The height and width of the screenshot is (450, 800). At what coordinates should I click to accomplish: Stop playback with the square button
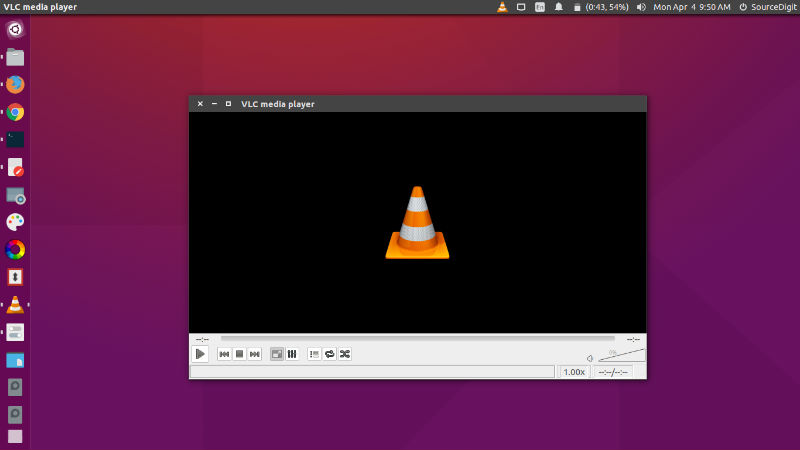[x=239, y=354]
